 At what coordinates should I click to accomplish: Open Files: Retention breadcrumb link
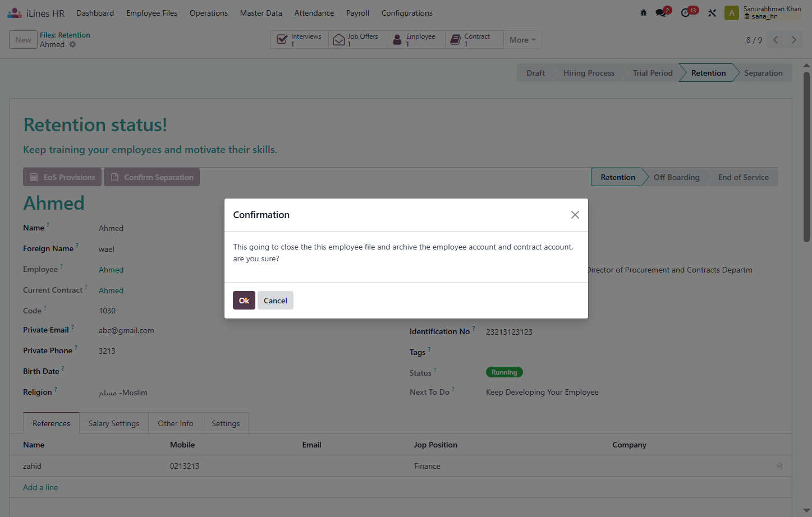(65, 35)
